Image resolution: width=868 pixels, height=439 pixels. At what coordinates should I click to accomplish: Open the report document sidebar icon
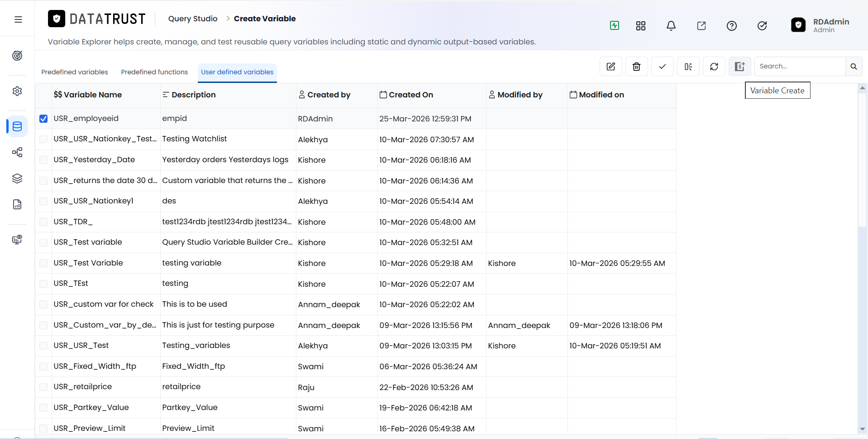[x=17, y=204]
